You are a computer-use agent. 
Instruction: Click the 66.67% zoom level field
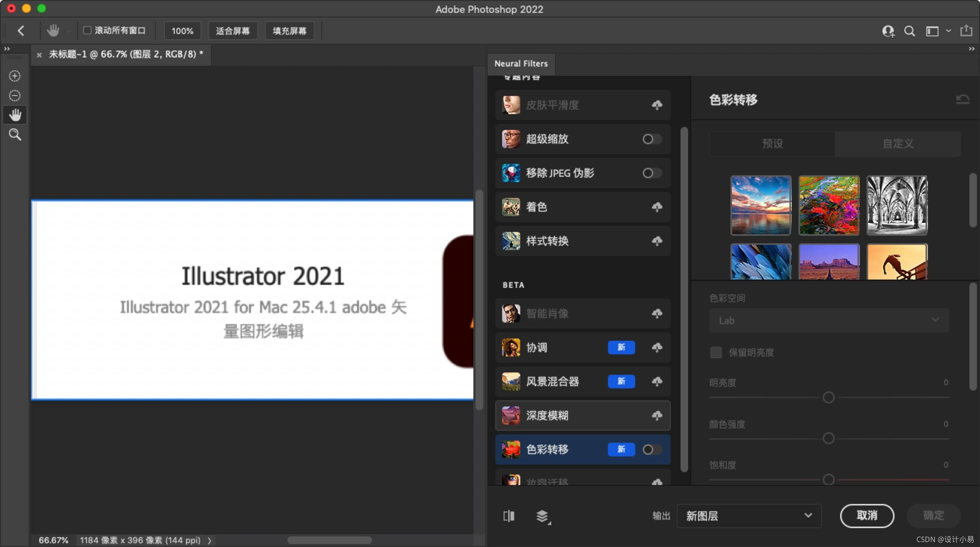(54, 541)
